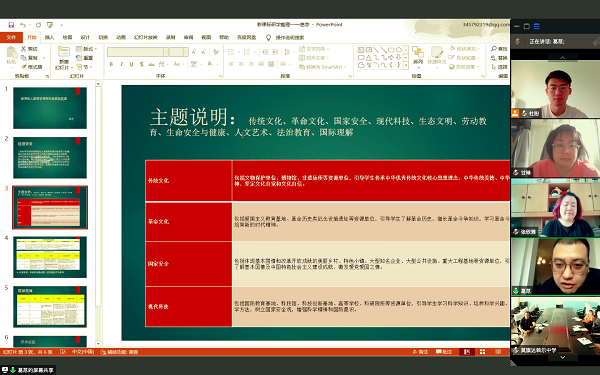Select slide 2 thumbnail
Image resolution: width=600 pixels, height=375 pixels.
pos(50,158)
